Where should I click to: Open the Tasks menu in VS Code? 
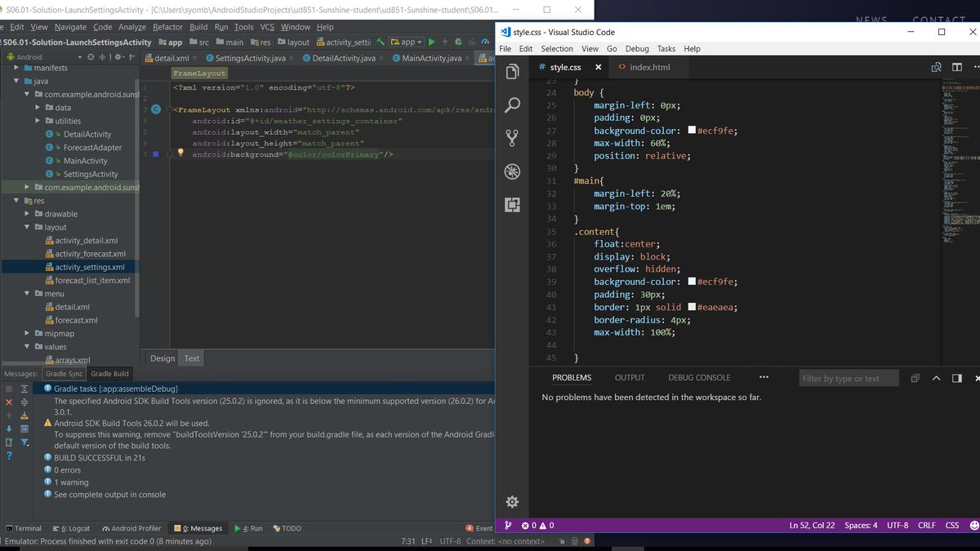click(x=666, y=49)
